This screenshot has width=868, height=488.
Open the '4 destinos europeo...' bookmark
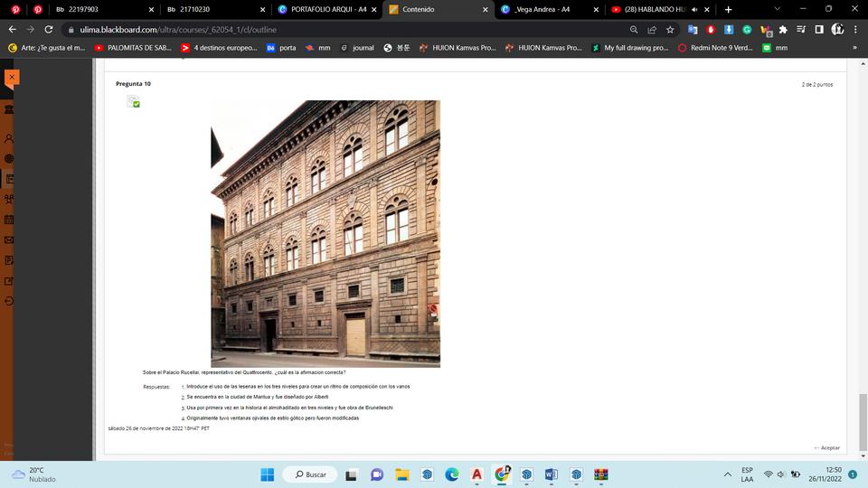tap(219, 48)
